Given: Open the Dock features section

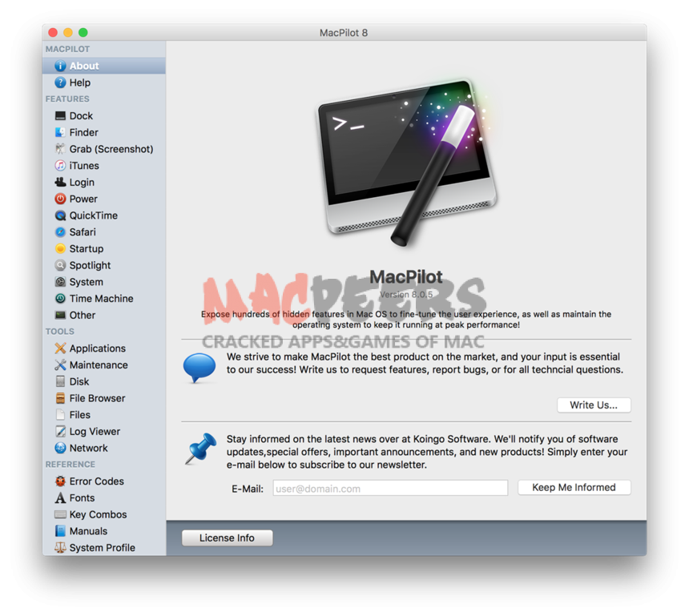Looking at the screenshot, I should coord(104,116).
